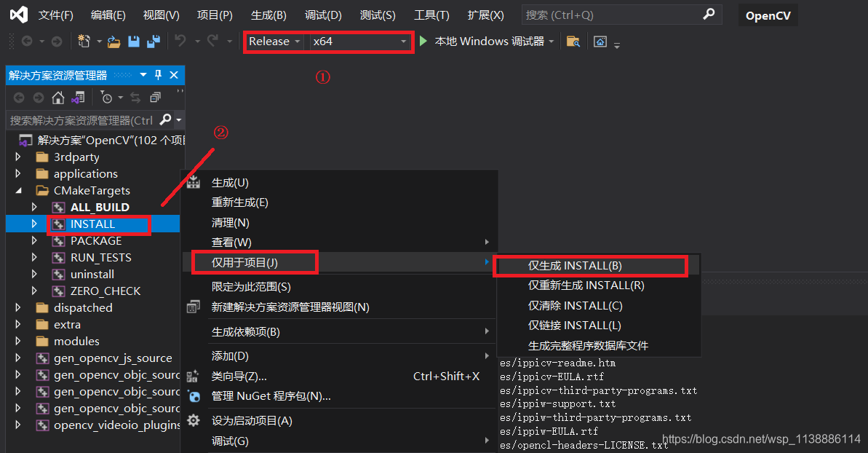868x453 pixels.
Task: Select the uninstall project in the tree
Action: (x=92, y=274)
